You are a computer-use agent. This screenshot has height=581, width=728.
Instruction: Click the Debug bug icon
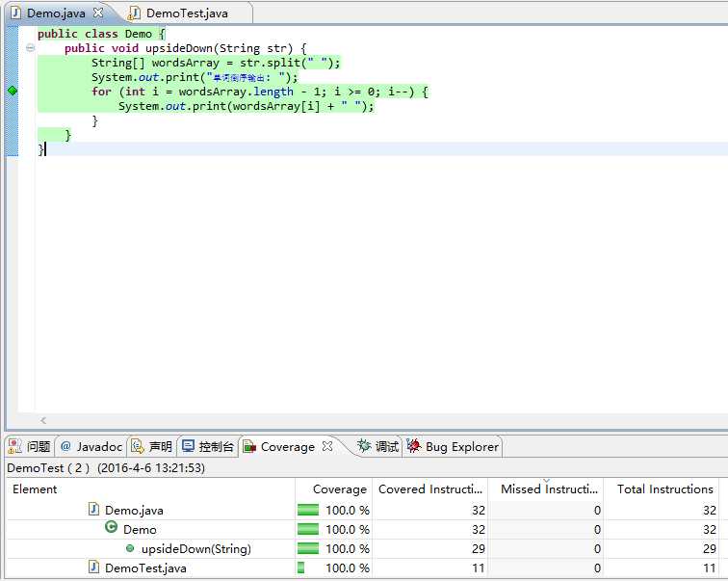(x=364, y=446)
